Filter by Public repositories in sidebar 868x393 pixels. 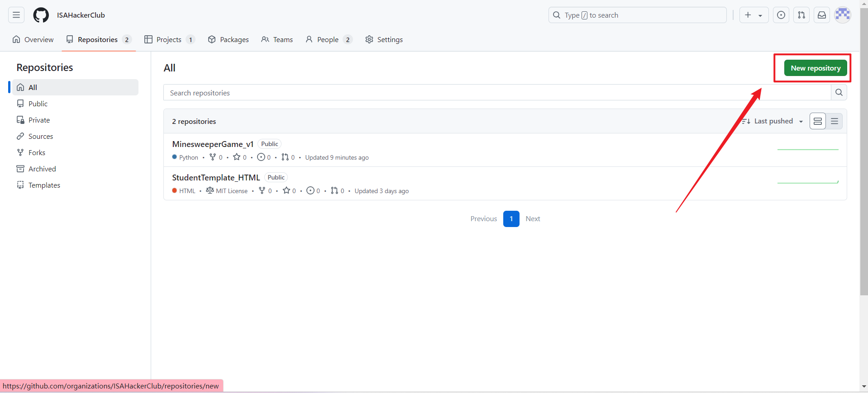[75, 104]
